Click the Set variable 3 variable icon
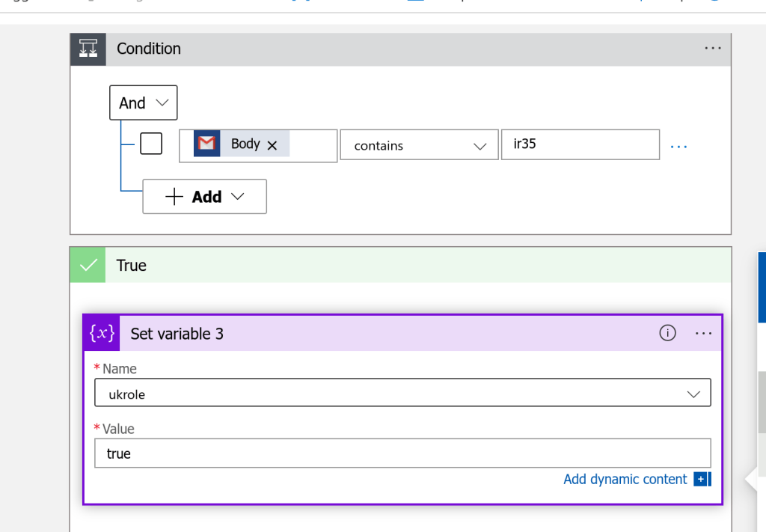The image size is (766, 532). click(x=102, y=333)
